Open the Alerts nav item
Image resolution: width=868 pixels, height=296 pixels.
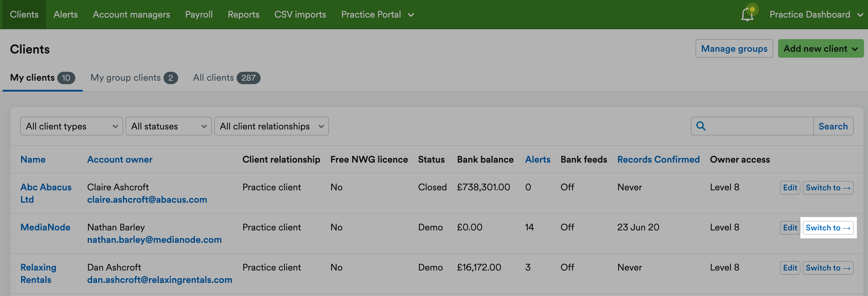click(x=65, y=15)
